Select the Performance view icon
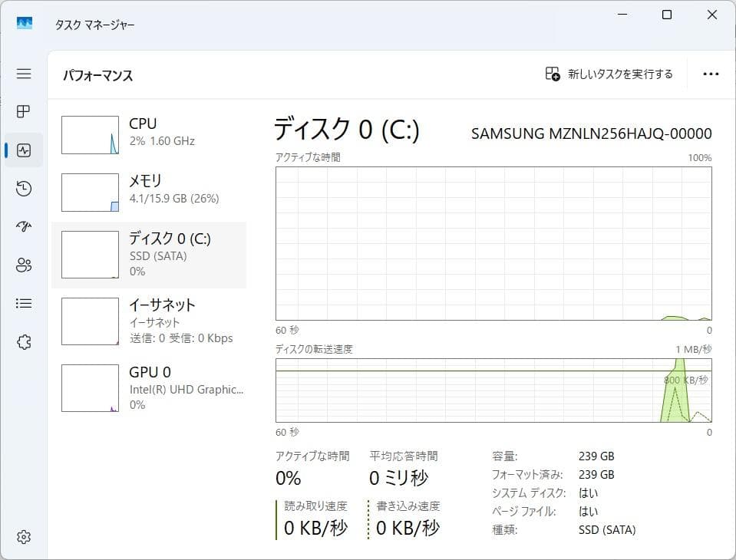This screenshot has height=560, width=736. pyautogui.click(x=23, y=150)
